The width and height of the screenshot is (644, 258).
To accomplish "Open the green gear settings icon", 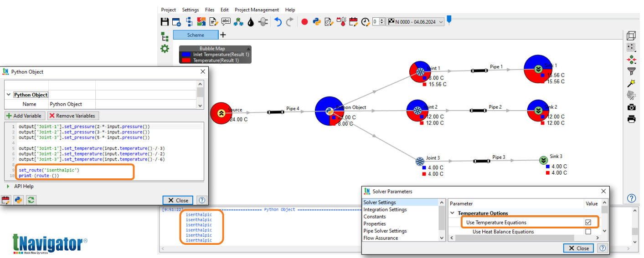I will click(x=165, y=49).
